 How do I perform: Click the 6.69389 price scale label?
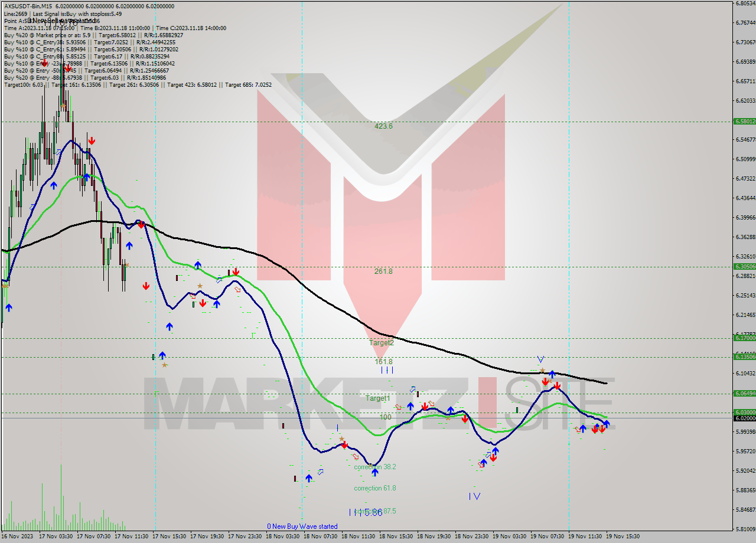(745, 61)
